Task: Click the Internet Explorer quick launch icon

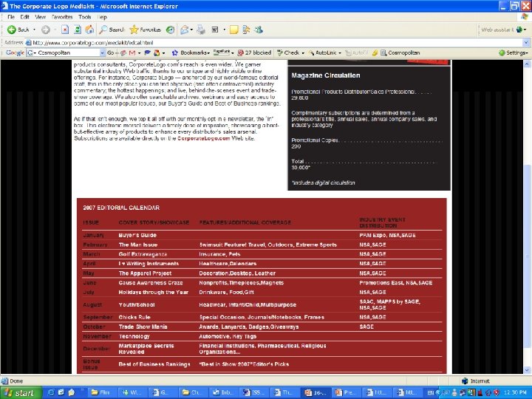Action: [x=51, y=393]
